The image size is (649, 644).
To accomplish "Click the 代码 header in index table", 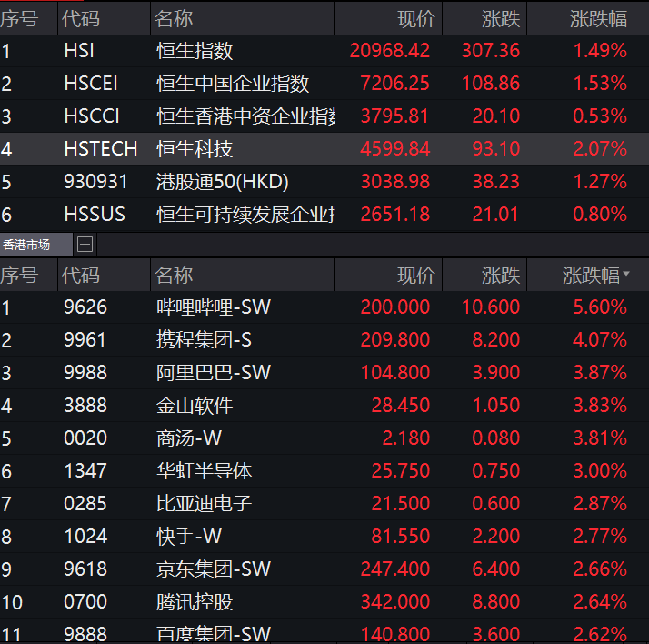I will (81, 18).
